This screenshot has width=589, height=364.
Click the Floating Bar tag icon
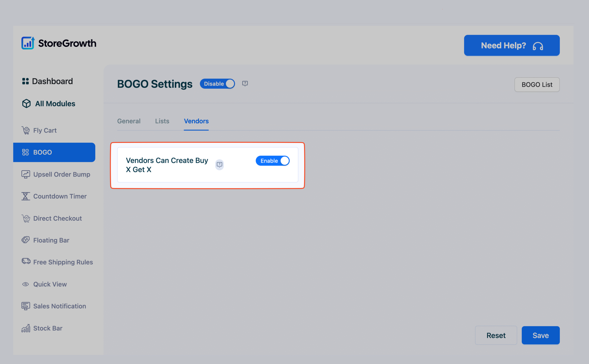click(26, 240)
